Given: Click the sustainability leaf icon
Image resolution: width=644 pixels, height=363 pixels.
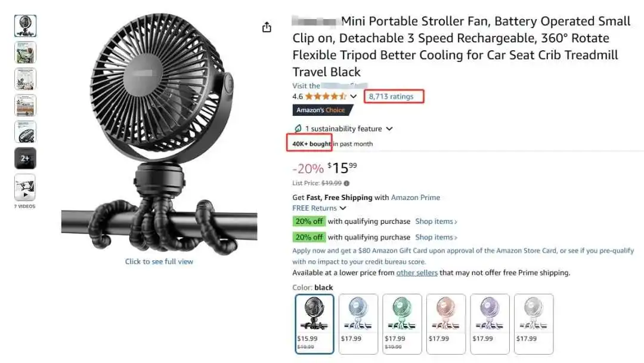Looking at the screenshot, I should 298,129.
